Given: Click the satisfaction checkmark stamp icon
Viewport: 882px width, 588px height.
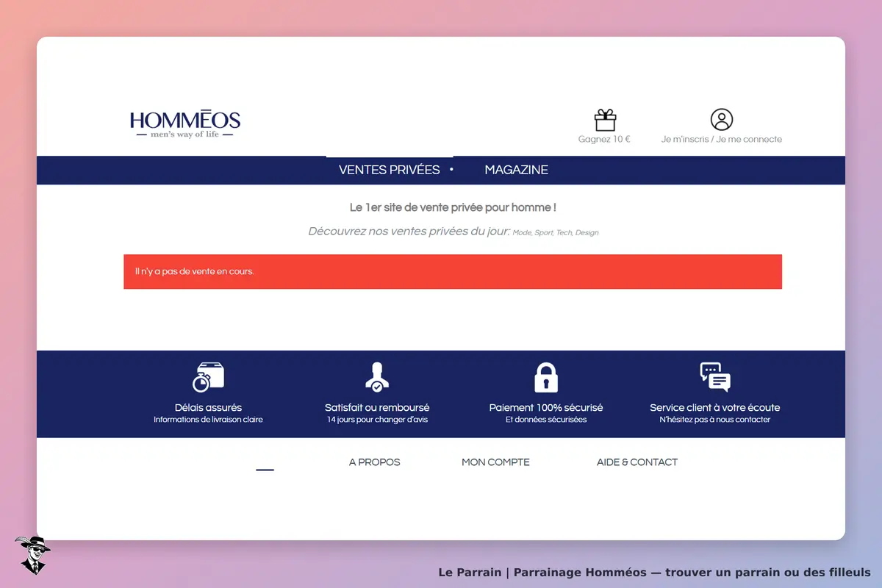Looking at the screenshot, I should coord(377,377).
